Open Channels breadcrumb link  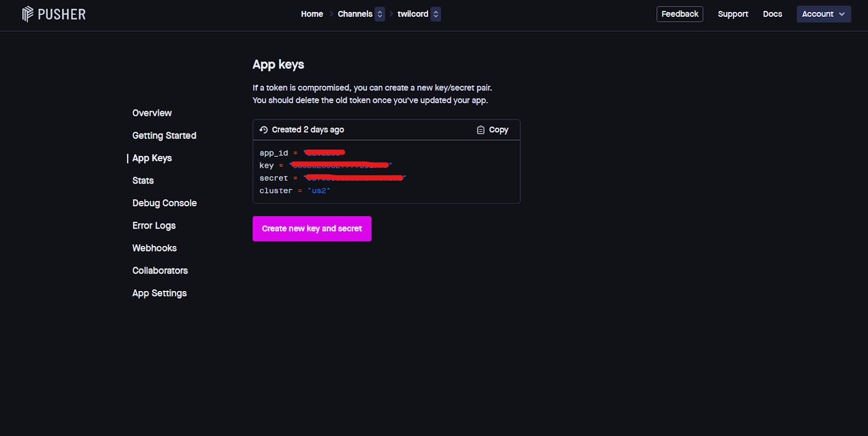tap(355, 14)
